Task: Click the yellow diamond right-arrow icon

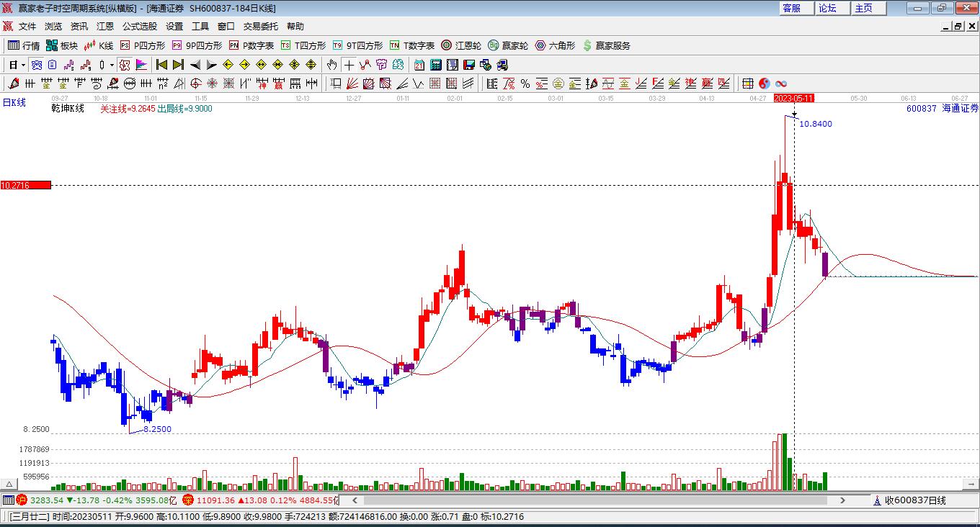Action: [245, 65]
